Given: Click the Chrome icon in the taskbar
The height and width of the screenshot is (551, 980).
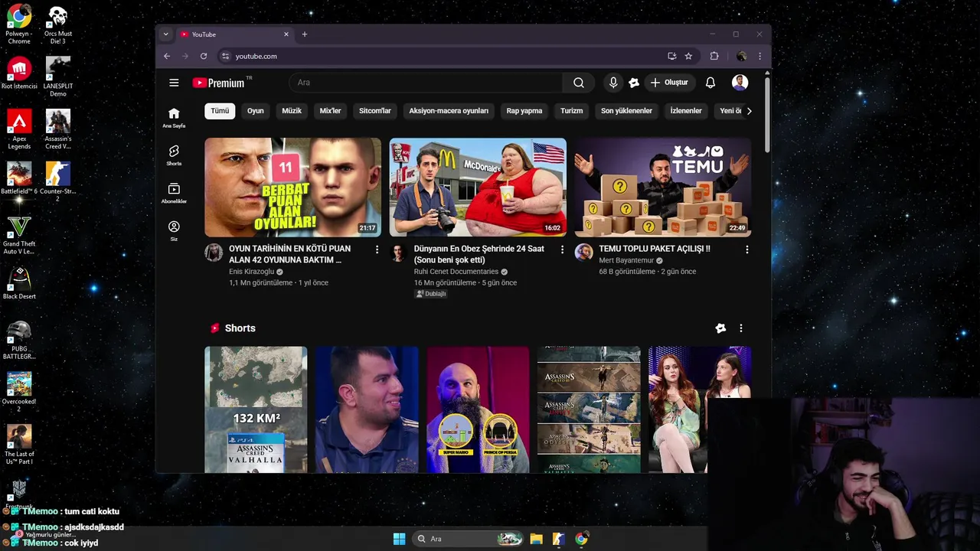Looking at the screenshot, I should (x=581, y=539).
